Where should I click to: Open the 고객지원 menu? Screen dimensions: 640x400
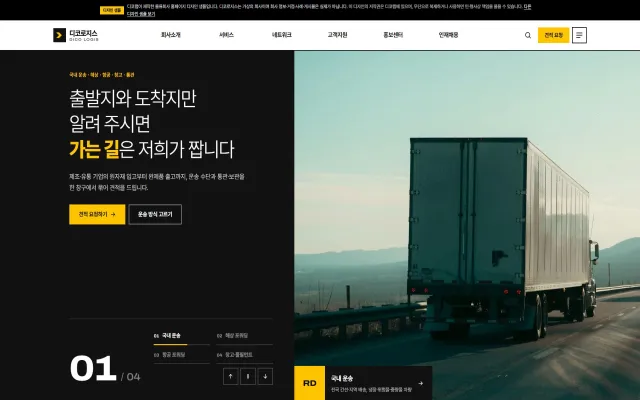click(337, 35)
